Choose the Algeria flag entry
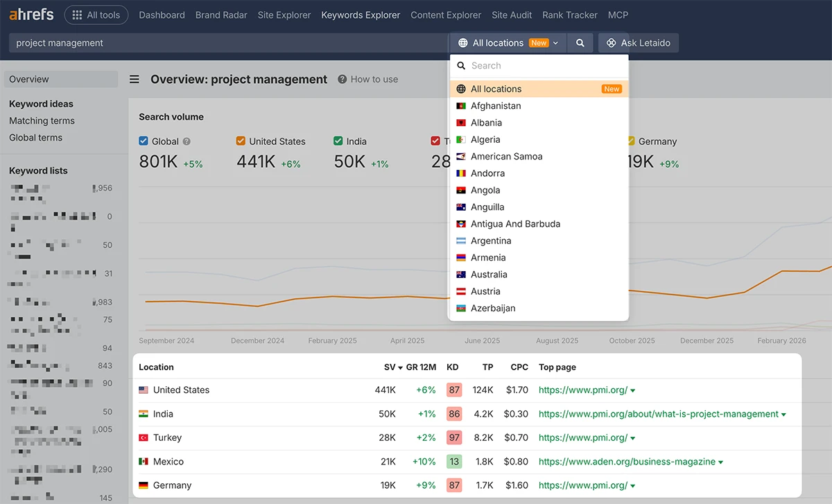Image resolution: width=832 pixels, height=504 pixels. (x=539, y=139)
